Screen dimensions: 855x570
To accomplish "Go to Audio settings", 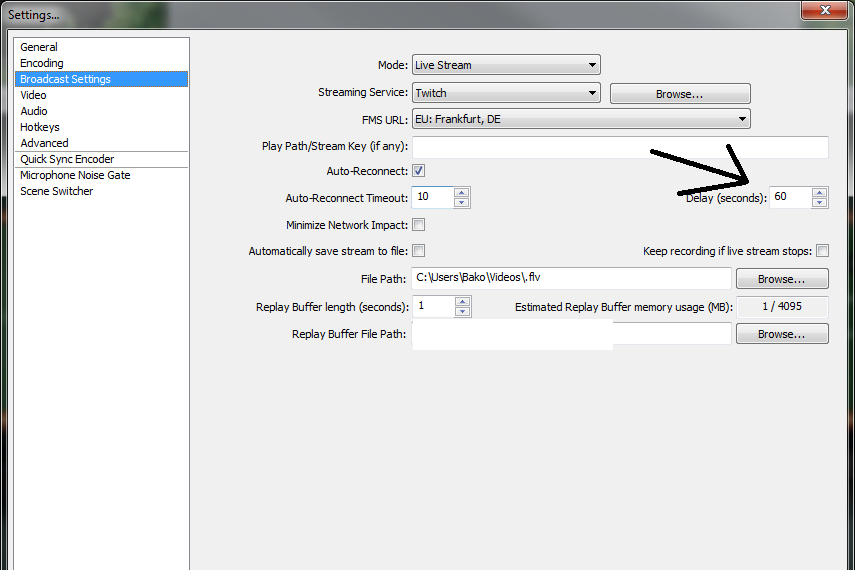I will click(x=101, y=111).
